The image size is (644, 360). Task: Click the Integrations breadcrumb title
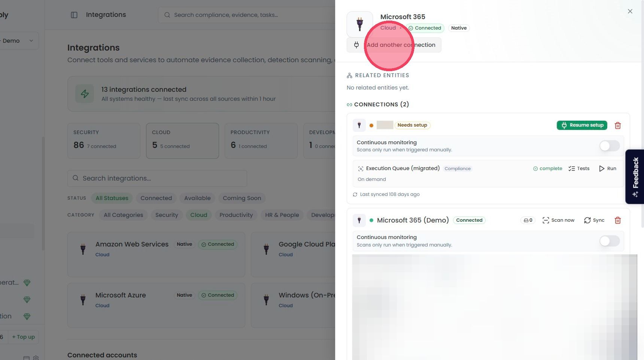pos(106,15)
